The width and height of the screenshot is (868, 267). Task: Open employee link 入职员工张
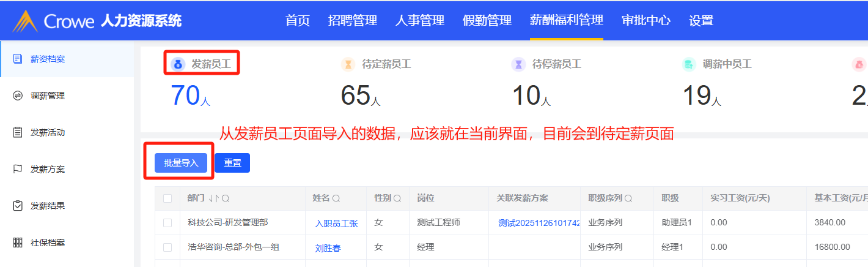coord(336,224)
